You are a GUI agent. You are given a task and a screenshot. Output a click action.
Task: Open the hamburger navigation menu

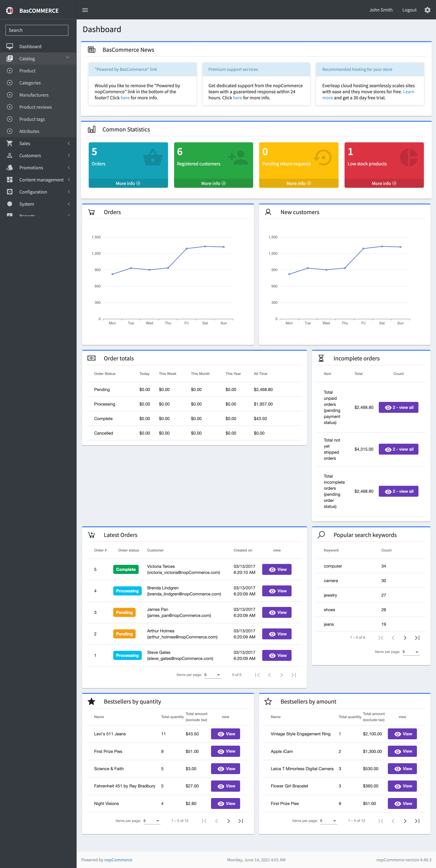coord(85,10)
